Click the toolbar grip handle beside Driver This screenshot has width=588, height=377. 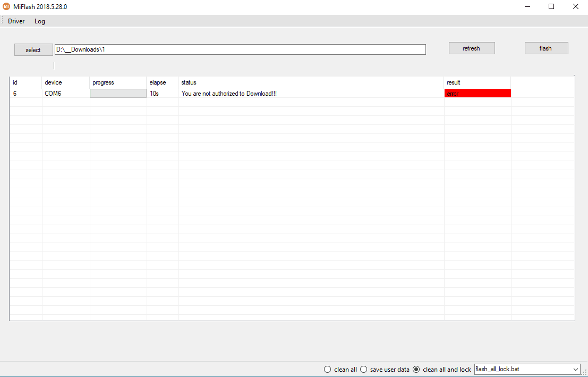[x=2, y=21]
